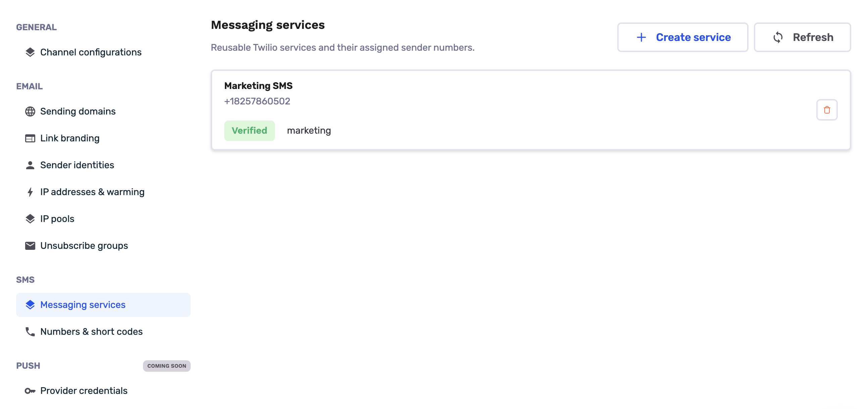868x409 pixels.
Task: Click the Refresh button
Action: pos(802,37)
